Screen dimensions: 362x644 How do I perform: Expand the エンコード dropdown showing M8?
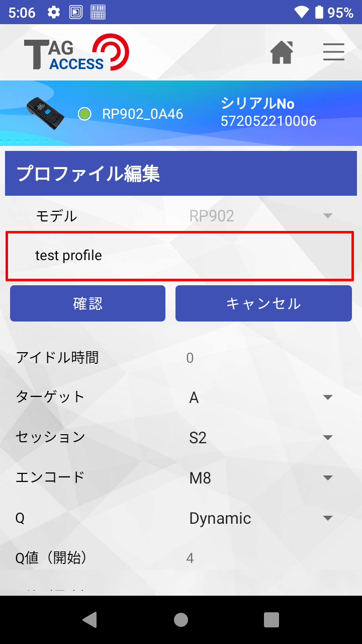coord(261,477)
